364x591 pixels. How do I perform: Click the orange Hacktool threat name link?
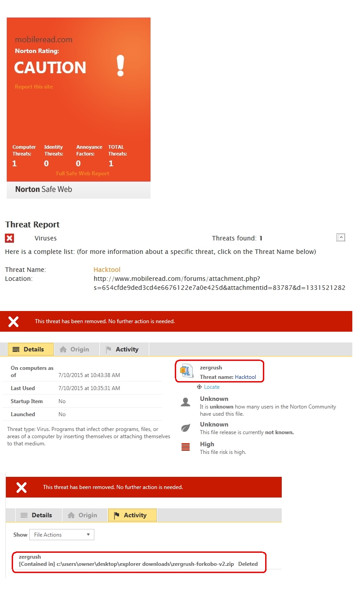point(107,270)
